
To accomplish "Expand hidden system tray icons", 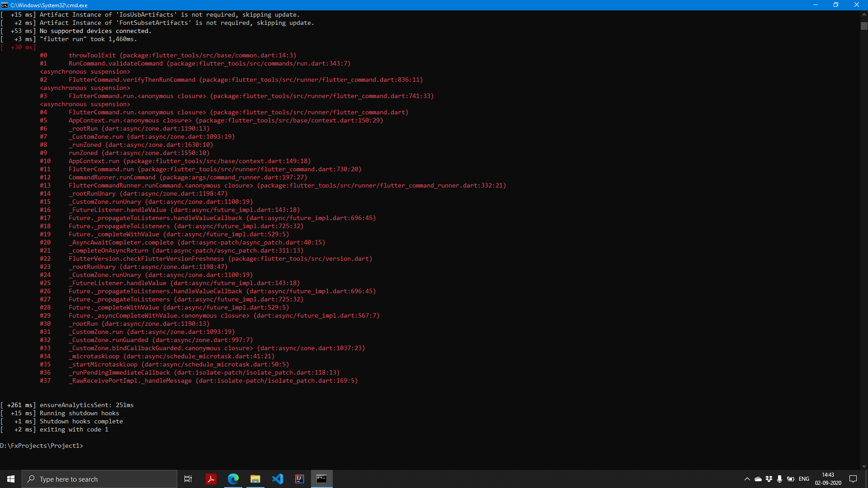I will (747, 479).
